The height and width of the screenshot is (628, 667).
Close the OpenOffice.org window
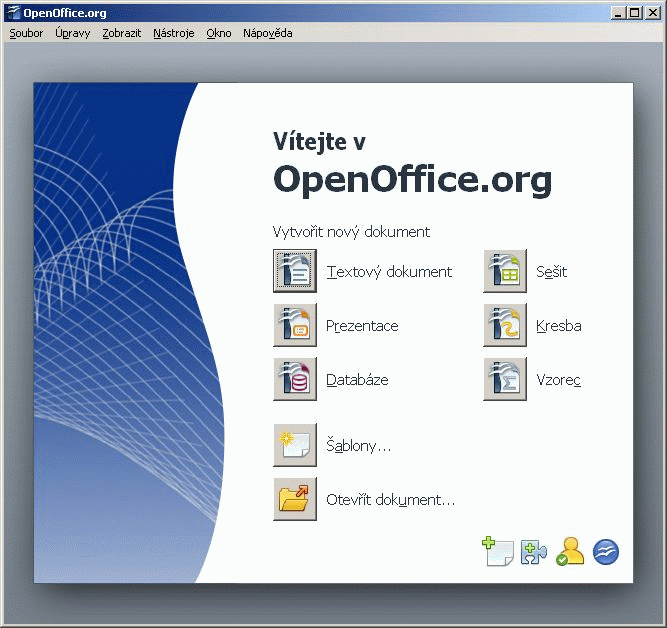click(x=652, y=13)
